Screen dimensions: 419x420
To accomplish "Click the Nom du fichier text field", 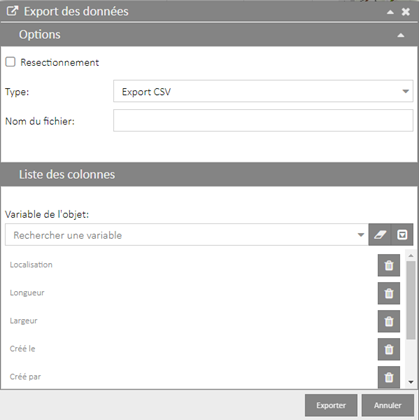I will [x=263, y=120].
